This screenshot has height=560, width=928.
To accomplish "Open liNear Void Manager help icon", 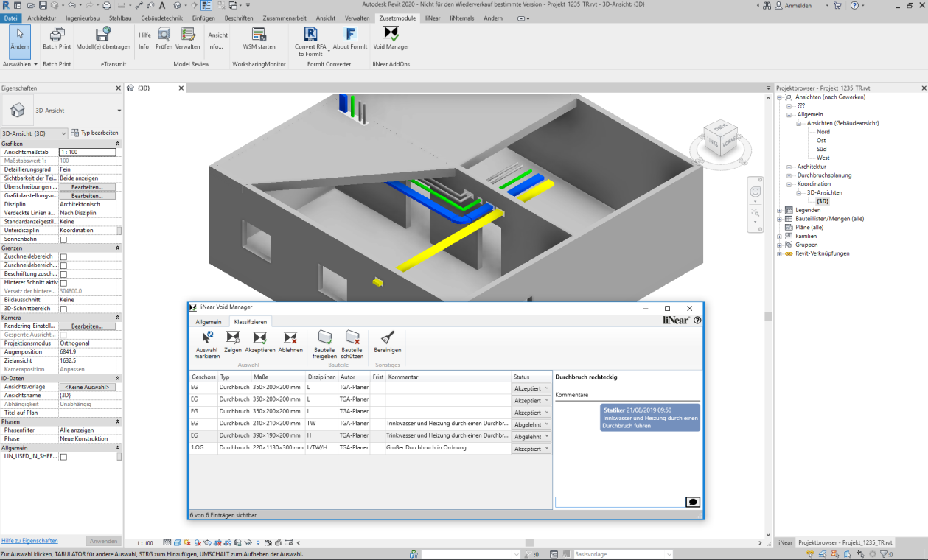I will [697, 321].
